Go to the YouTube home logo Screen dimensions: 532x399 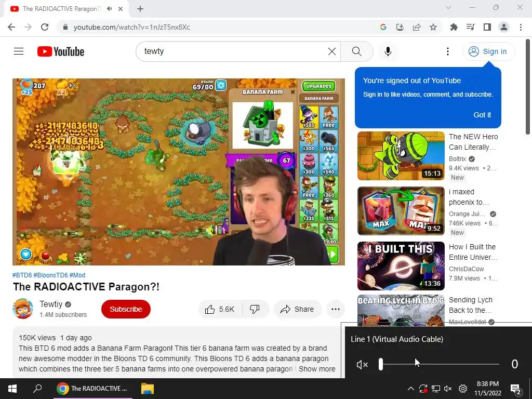(61, 51)
